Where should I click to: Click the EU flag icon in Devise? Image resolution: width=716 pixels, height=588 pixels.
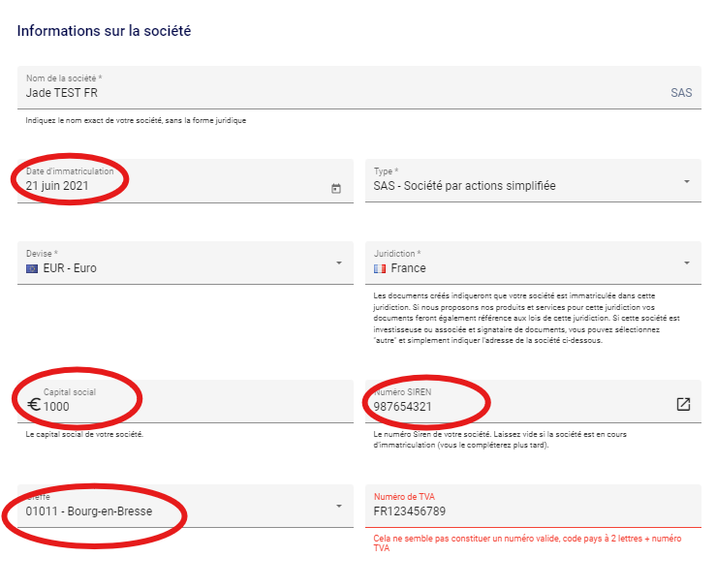click(x=32, y=268)
